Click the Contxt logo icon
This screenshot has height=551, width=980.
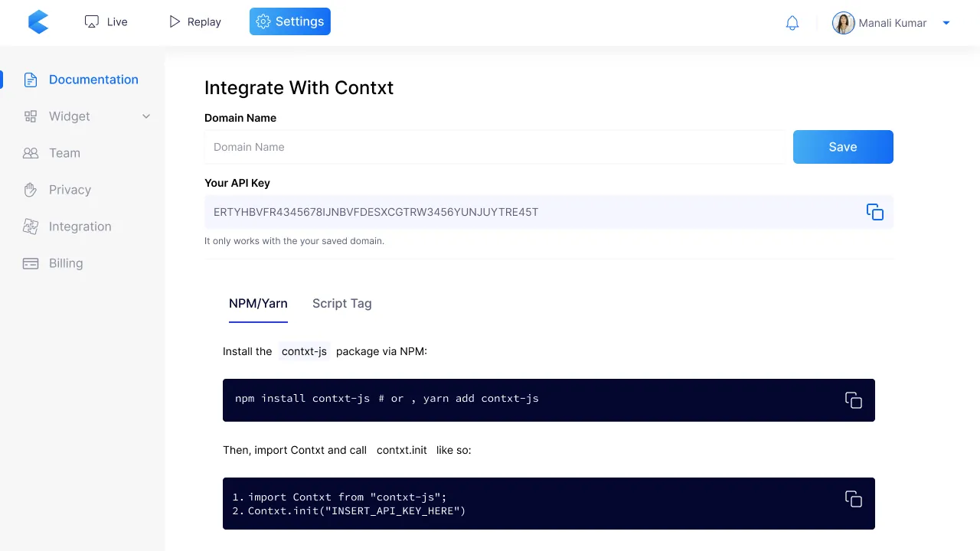point(38,22)
